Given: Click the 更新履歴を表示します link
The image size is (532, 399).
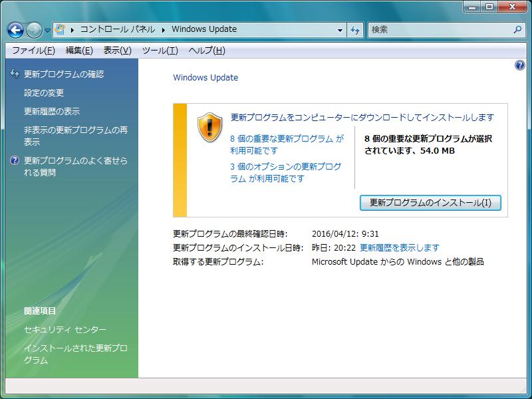Looking at the screenshot, I should coord(400,247).
